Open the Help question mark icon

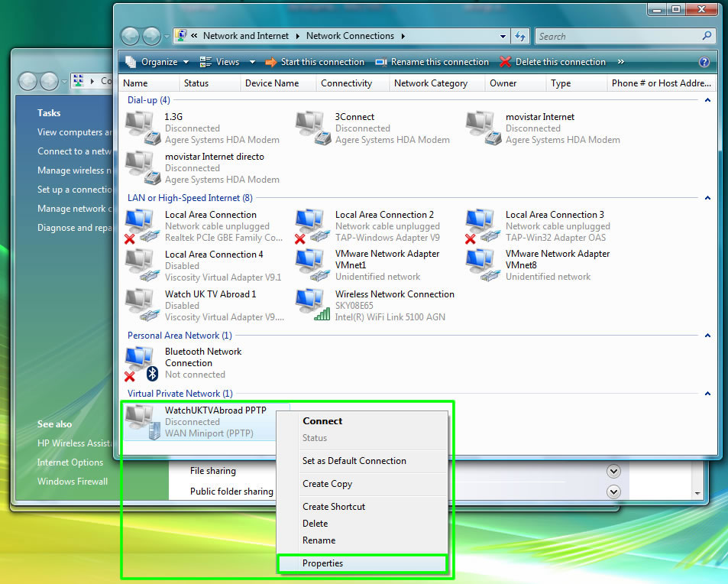[x=704, y=62]
